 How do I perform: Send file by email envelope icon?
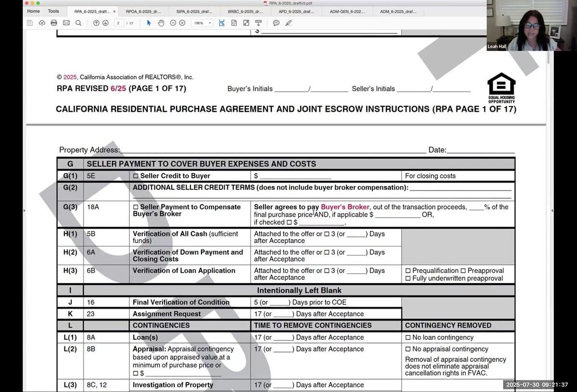click(x=66, y=23)
